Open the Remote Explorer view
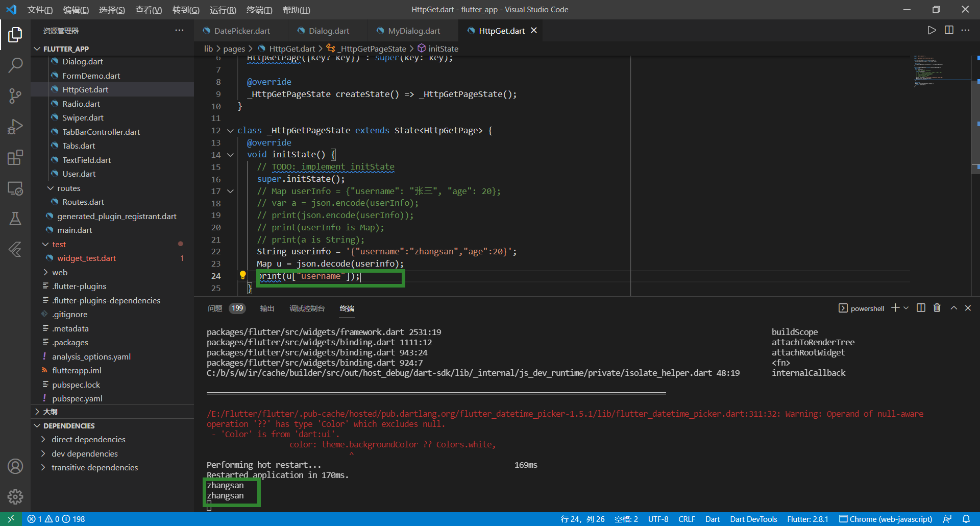The image size is (980, 526). (15, 188)
